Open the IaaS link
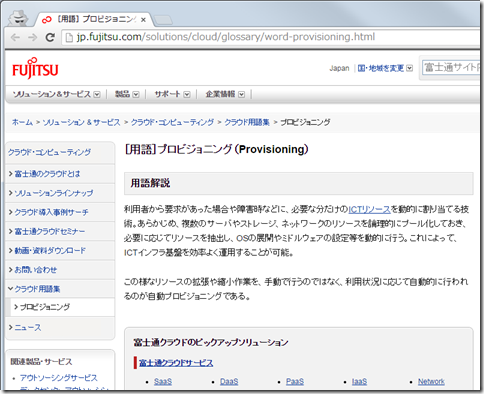Viewport: 484px width, 394px height. click(x=359, y=381)
